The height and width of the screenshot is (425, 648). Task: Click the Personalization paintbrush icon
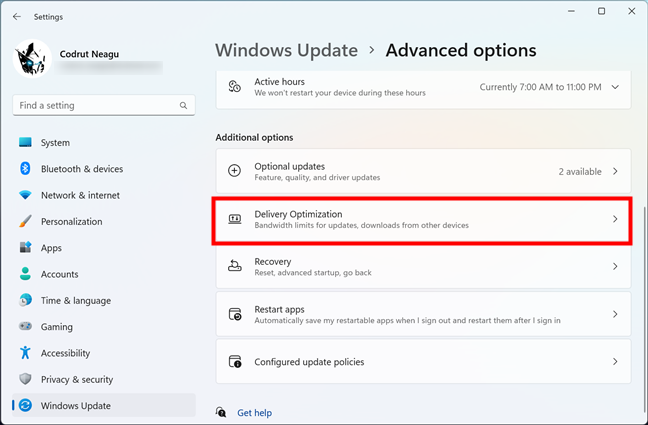click(x=25, y=221)
